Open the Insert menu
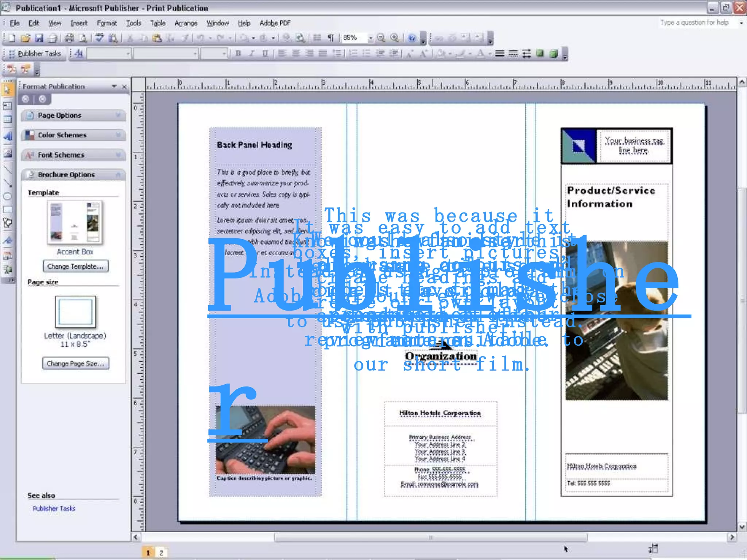The width and height of the screenshot is (747, 560). pyautogui.click(x=79, y=23)
